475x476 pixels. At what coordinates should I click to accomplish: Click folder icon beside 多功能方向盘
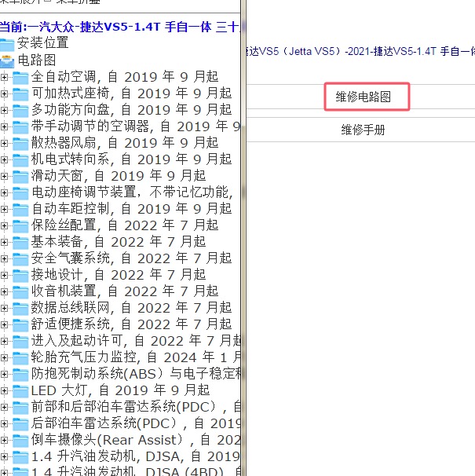20,111
